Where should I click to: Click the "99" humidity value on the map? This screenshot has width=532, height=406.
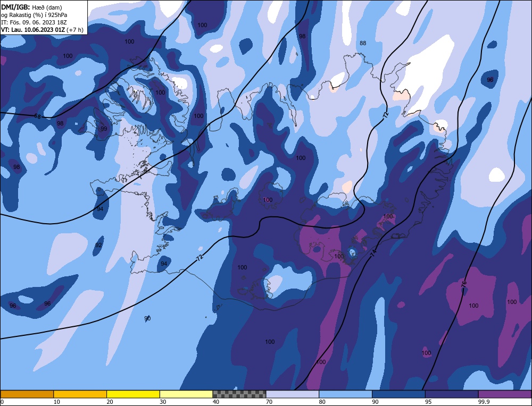(104, 129)
